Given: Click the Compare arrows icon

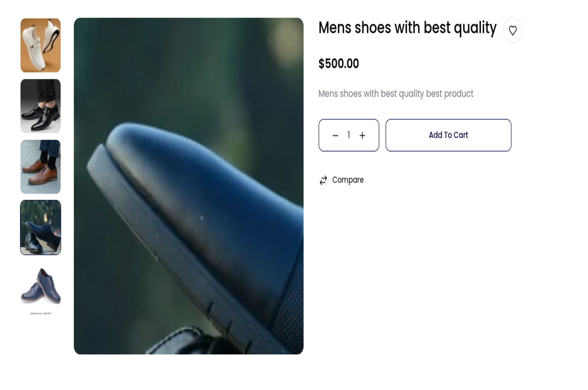Looking at the screenshot, I should pyautogui.click(x=323, y=180).
